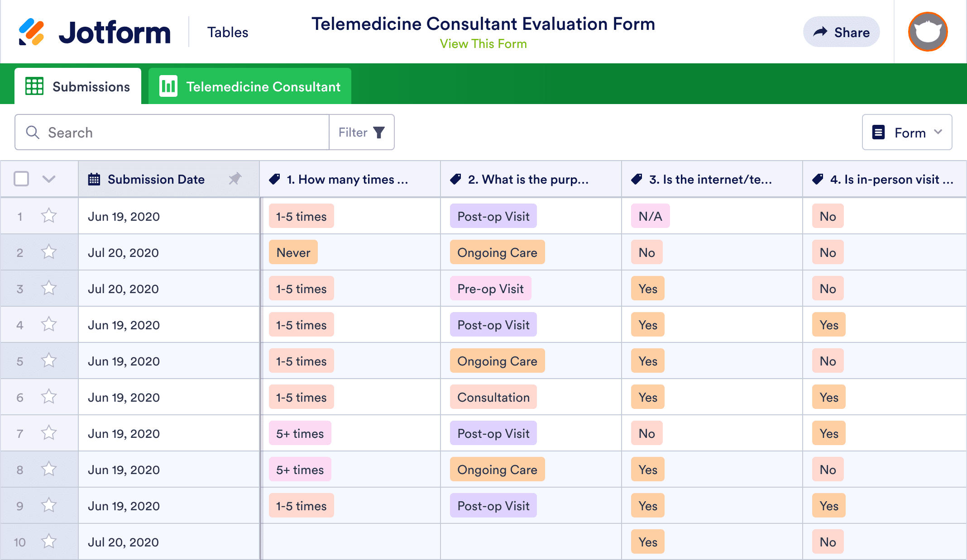Click the search magnifier icon
967x560 pixels.
[x=33, y=133]
